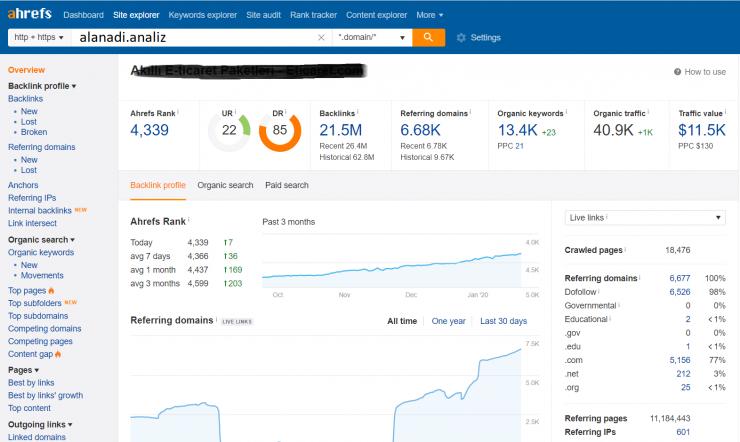Image resolution: width=740 pixels, height=442 pixels.
Task: Collapse the Pages sidebar section
Action: tap(24, 370)
